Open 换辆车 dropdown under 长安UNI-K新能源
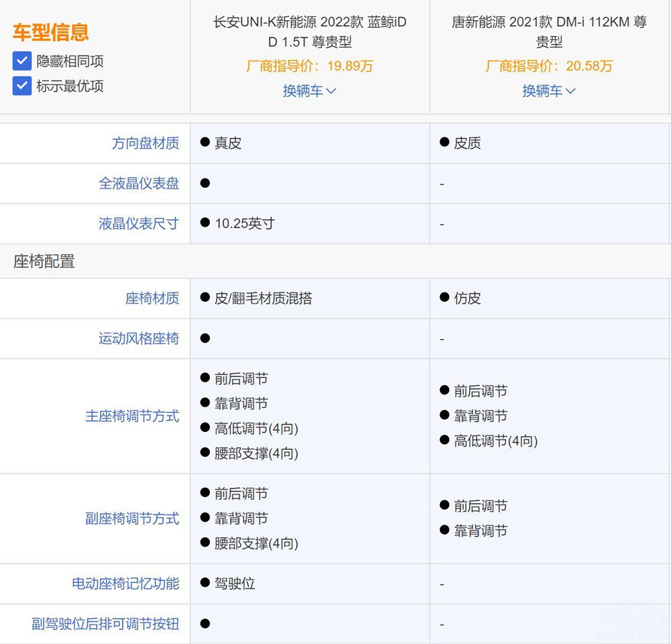 pos(309,91)
